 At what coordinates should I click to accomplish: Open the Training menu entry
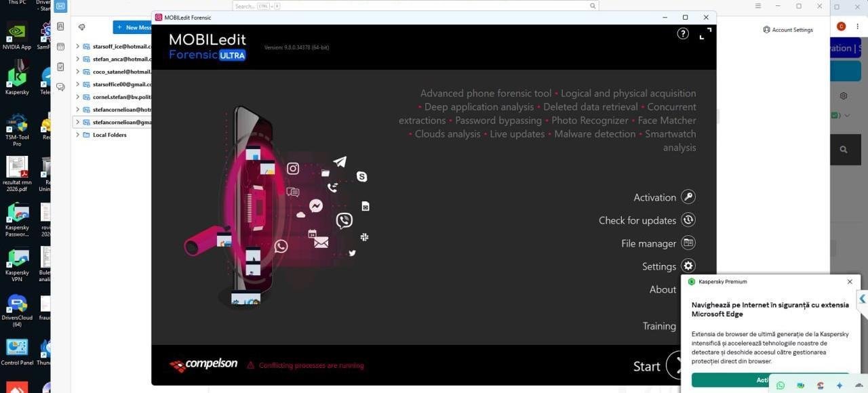(x=659, y=327)
